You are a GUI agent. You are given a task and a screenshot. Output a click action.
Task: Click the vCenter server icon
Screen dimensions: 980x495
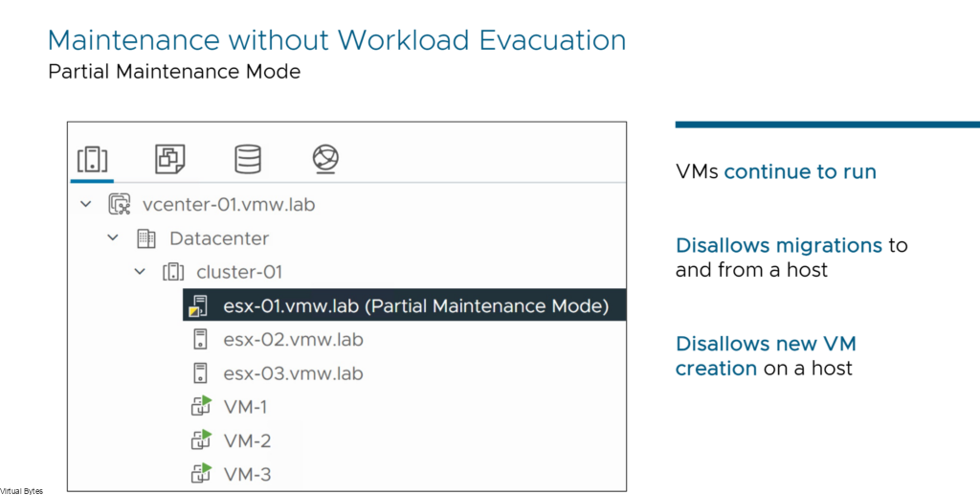coord(119,204)
